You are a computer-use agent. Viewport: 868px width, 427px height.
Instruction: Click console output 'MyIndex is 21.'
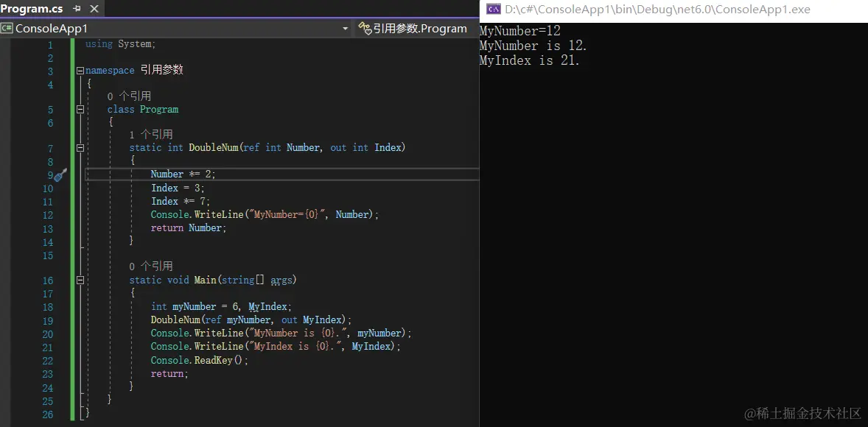click(x=530, y=61)
